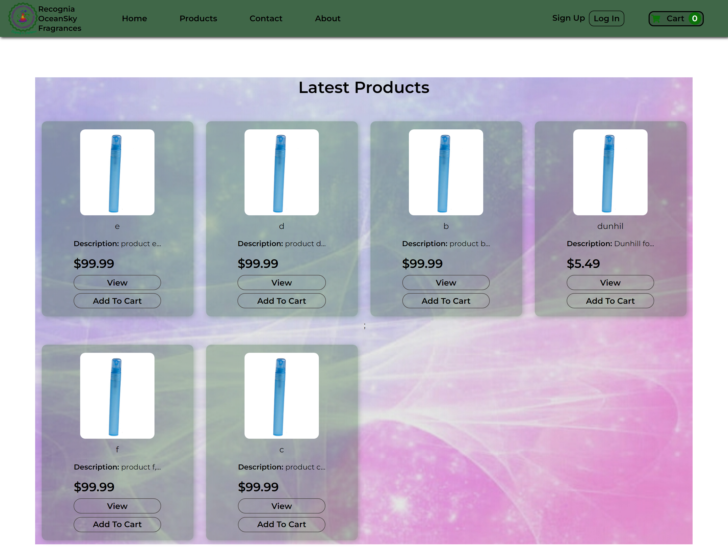The image size is (728, 560).
Task: Open the green shopping cart icon
Action: (656, 19)
